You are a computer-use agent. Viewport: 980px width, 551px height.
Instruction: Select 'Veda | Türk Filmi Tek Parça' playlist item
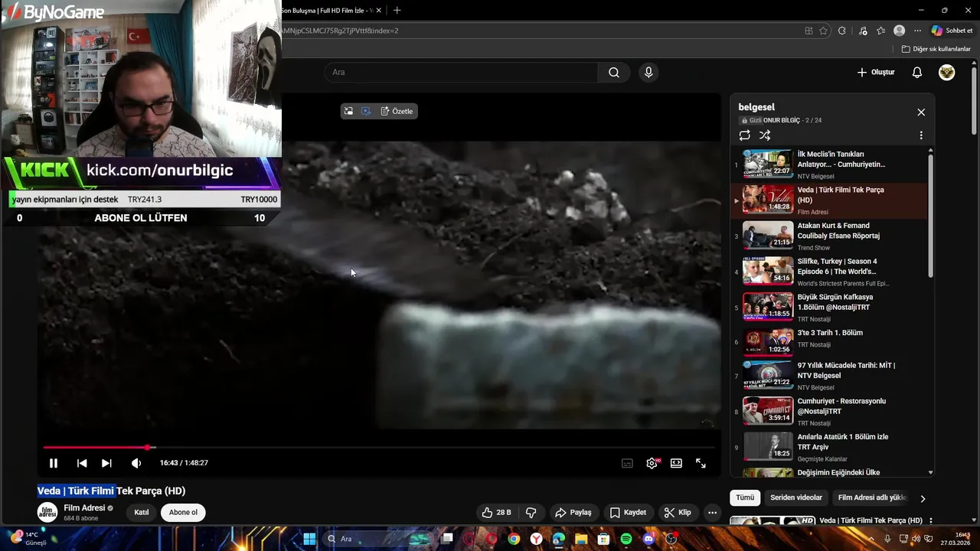(829, 200)
